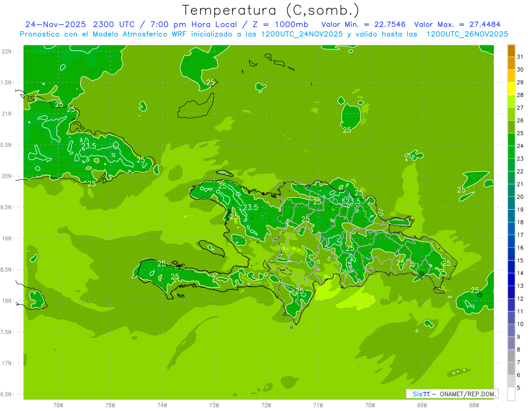
Task: Click colorbar value "5"
Action: point(519,388)
